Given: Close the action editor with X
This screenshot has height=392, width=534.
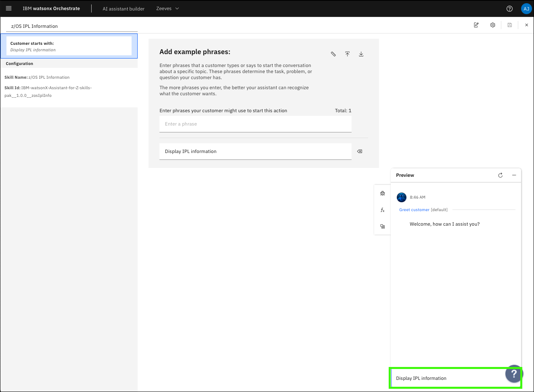Looking at the screenshot, I should tap(526, 25).
